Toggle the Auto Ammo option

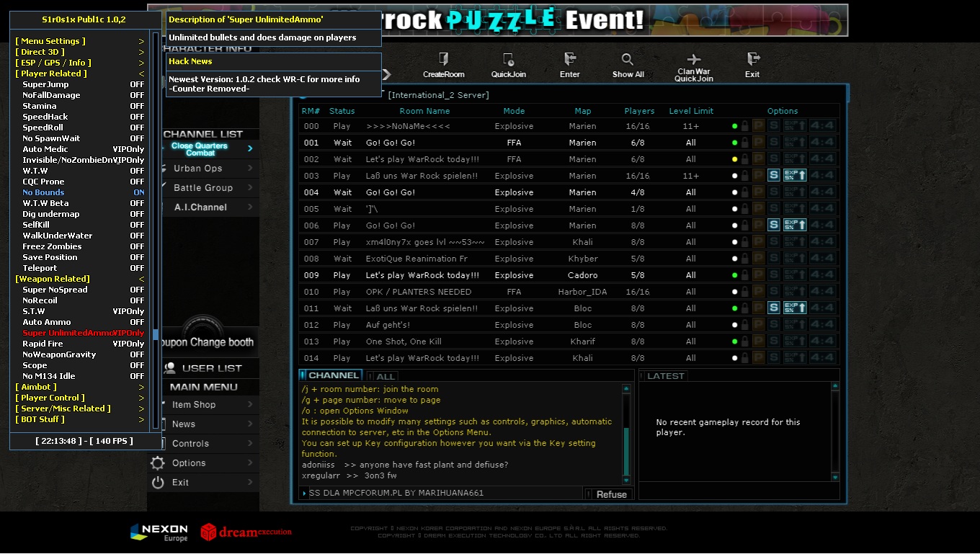83,322
